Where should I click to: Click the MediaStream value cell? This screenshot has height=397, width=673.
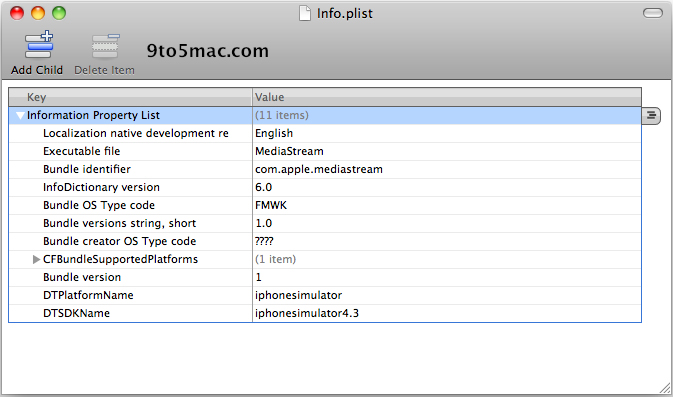point(447,152)
